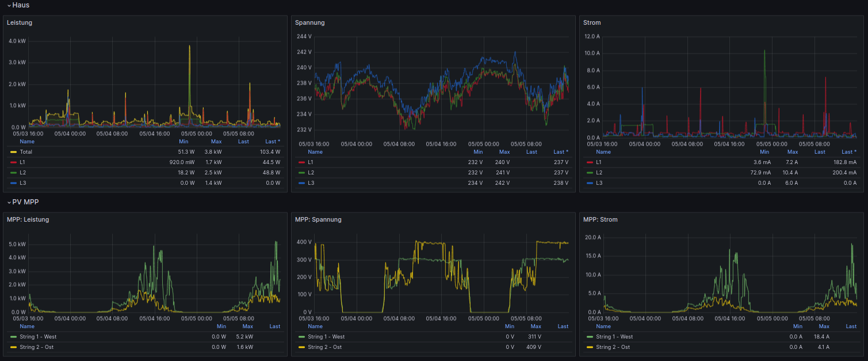Toggle Total series in Leistung legend
The image size is (868, 361).
(26, 152)
